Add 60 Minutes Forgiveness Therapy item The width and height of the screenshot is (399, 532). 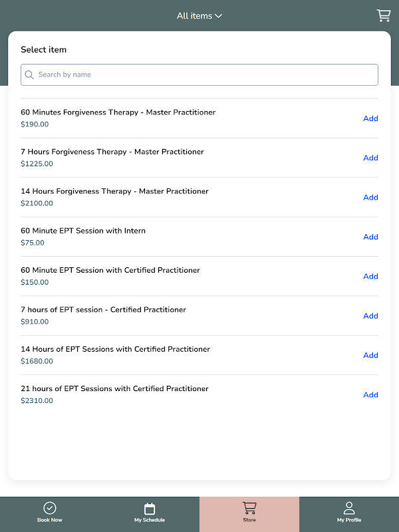tap(370, 118)
